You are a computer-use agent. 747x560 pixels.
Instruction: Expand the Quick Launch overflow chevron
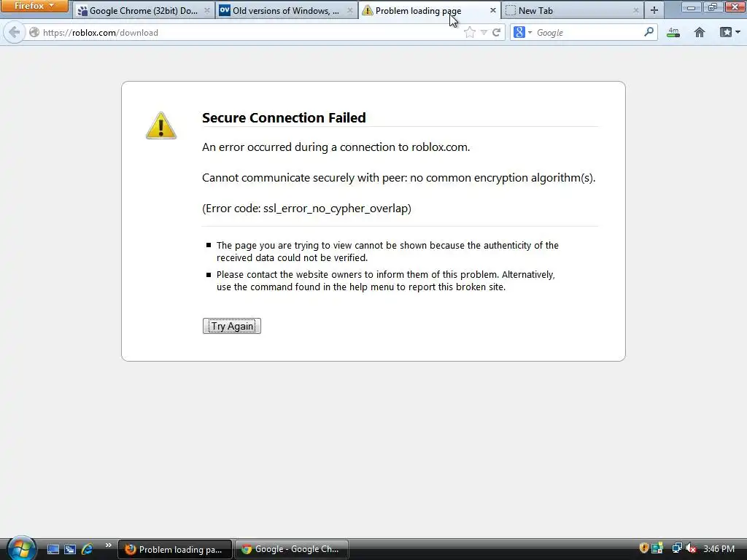[108, 545]
